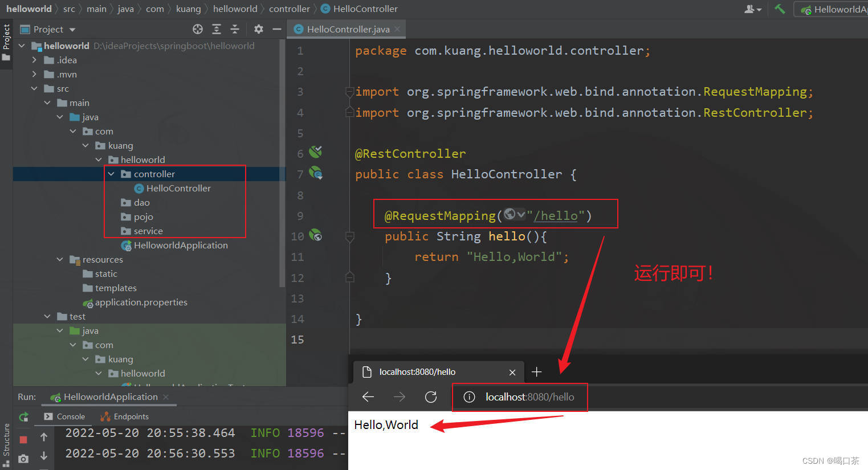Open the Endpoints tab in Run panel
The width and height of the screenshot is (868, 470).
(124, 417)
